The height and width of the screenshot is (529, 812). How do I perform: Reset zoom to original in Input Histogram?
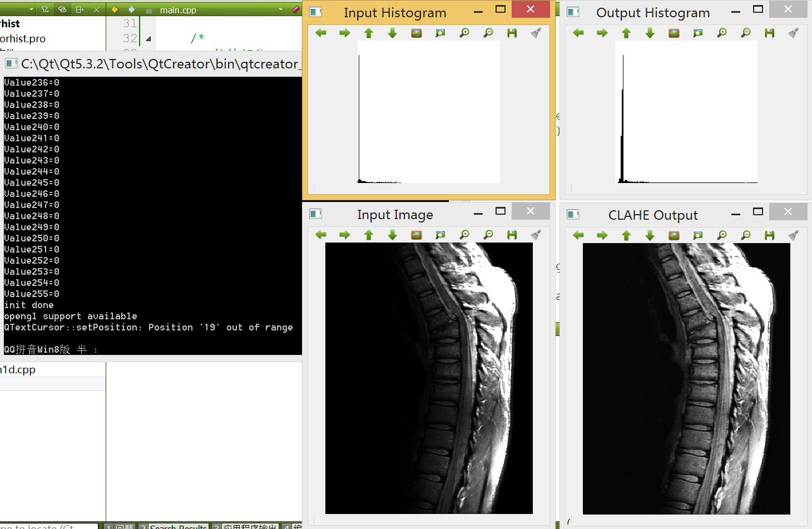(x=417, y=33)
